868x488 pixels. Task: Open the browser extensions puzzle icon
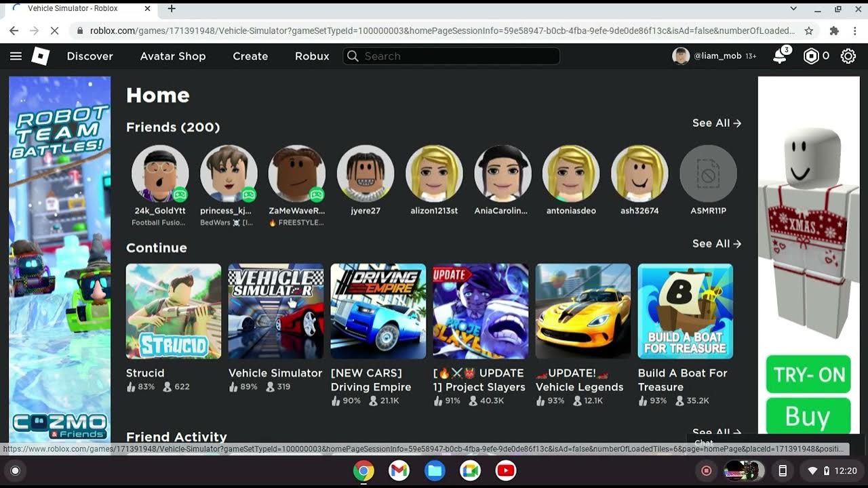coord(834,30)
